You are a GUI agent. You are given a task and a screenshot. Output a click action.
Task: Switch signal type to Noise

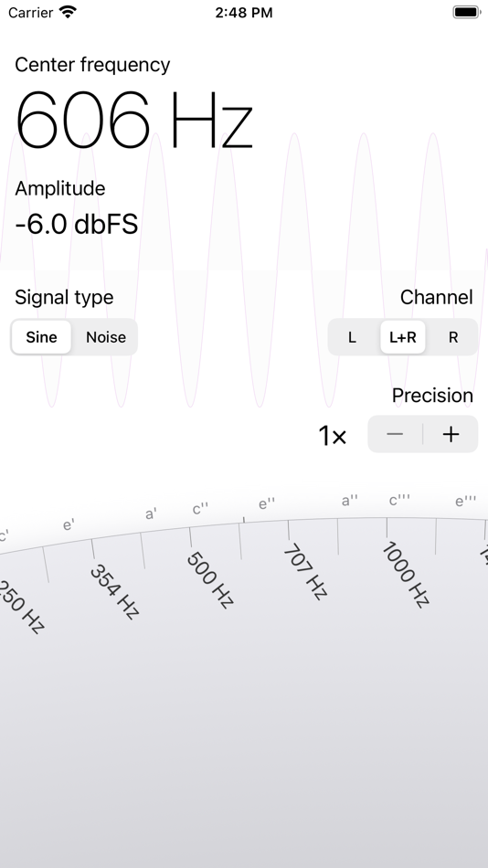106,337
